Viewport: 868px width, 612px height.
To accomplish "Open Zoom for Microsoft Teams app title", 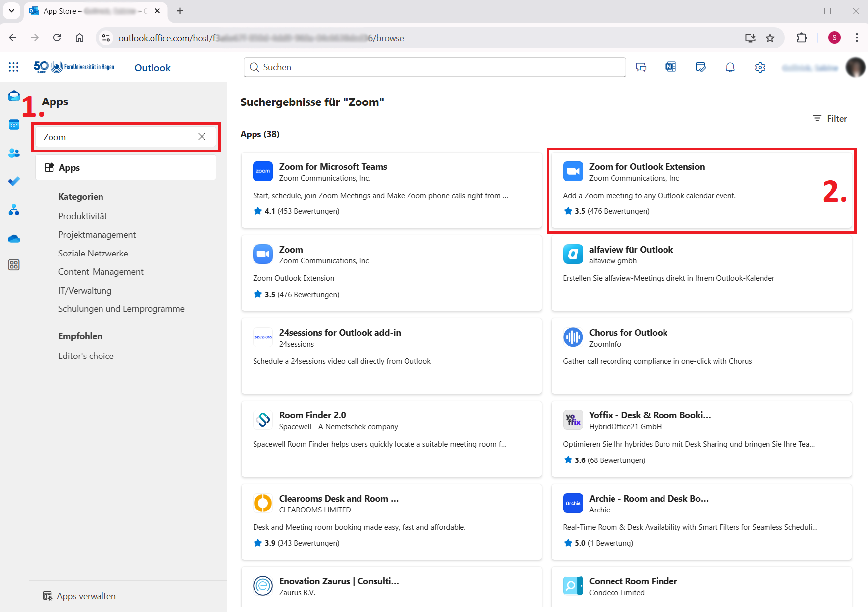I will click(x=333, y=167).
